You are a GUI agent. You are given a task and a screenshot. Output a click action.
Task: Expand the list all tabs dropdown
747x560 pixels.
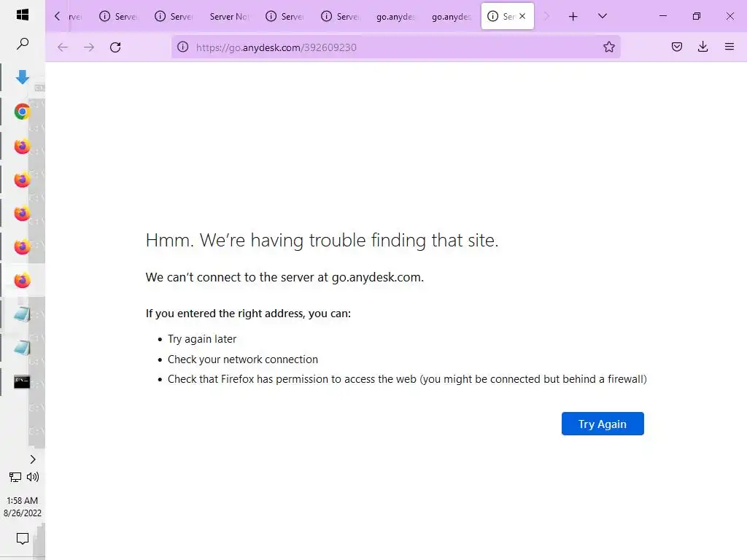(603, 16)
